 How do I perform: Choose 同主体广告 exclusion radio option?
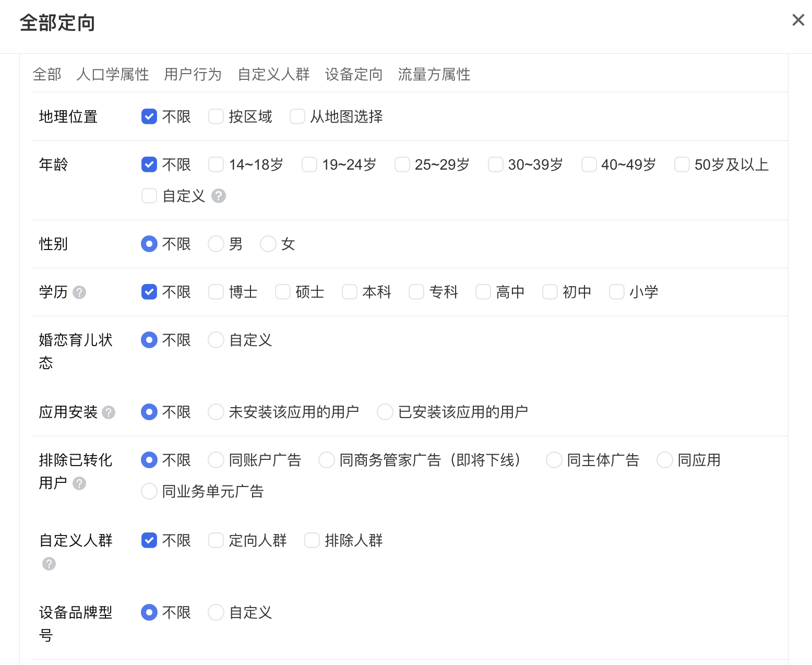coord(554,460)
